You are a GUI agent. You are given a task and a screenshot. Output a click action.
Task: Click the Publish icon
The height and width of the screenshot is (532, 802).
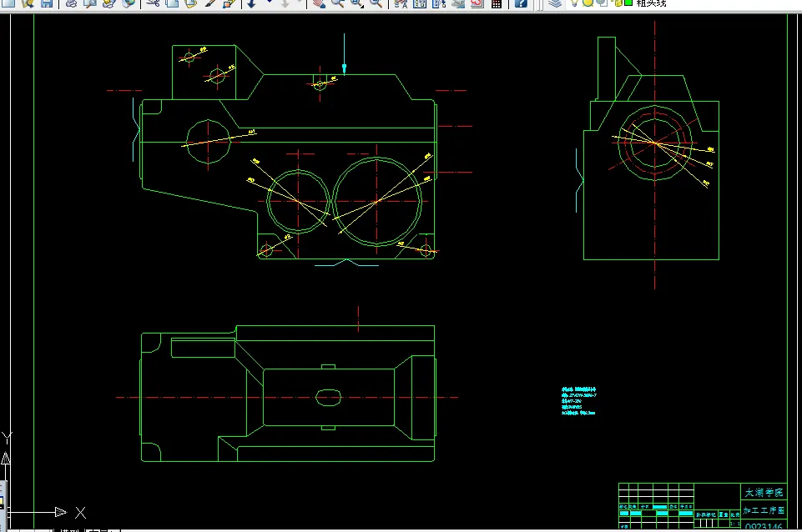point(109,3)
